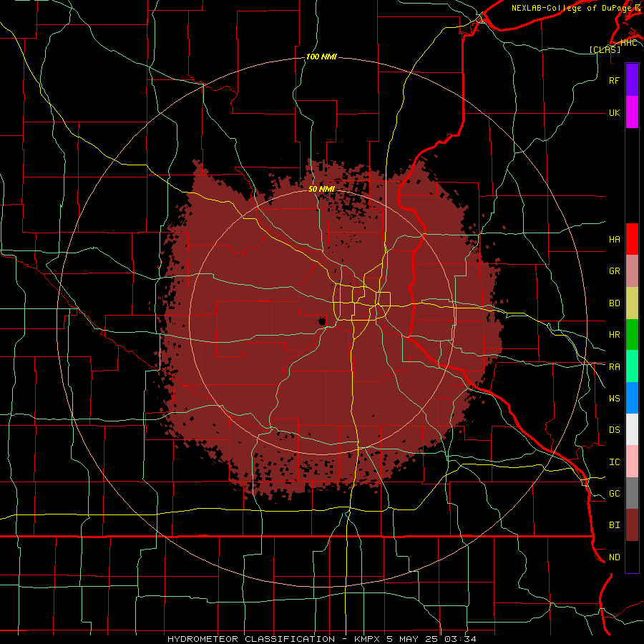
Task: Click the IC legend label
Action: (x=614, y=462)
